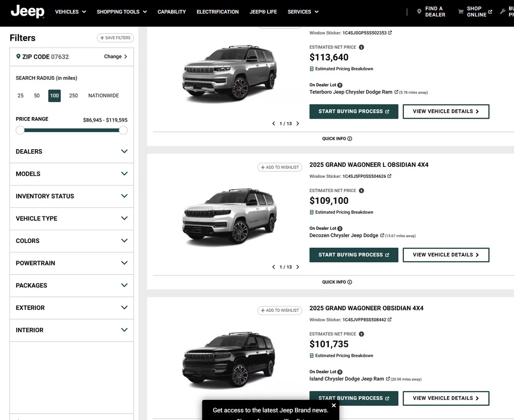Viewport: 514px width, 420px height.
Task: Open Estimated Pricing Breakdown for $109,100
Action: (341, 212)
